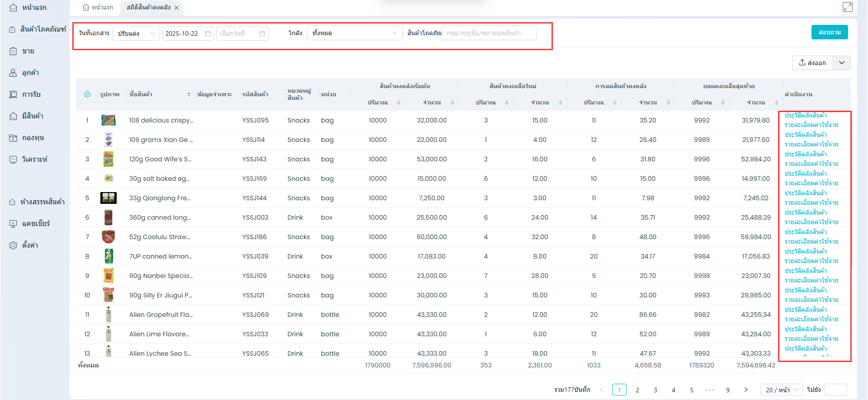
Task: Switch to the หน้าแรก tab
Action: point(98,7)
